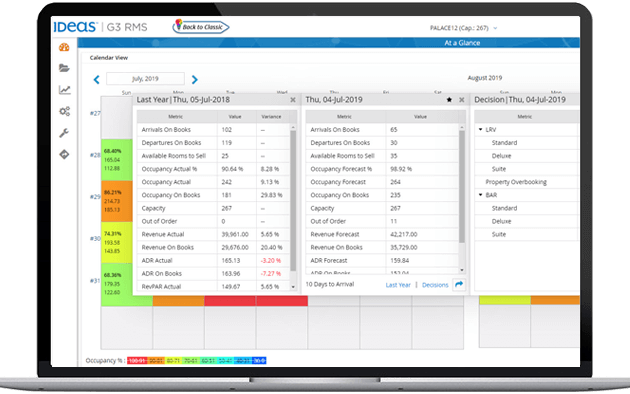Screen dimensions: 630x394
Task: Collapse the LRV tree group
Action: 481,129
